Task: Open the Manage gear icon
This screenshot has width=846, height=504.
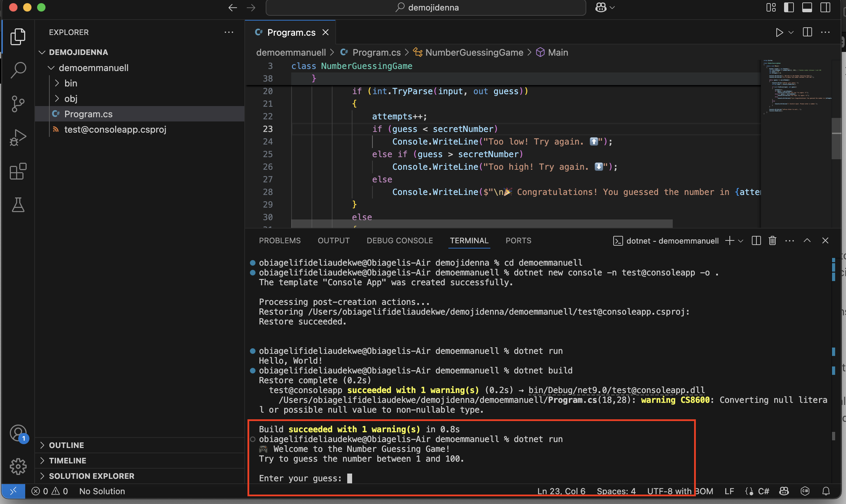Action: click(18, 467)
